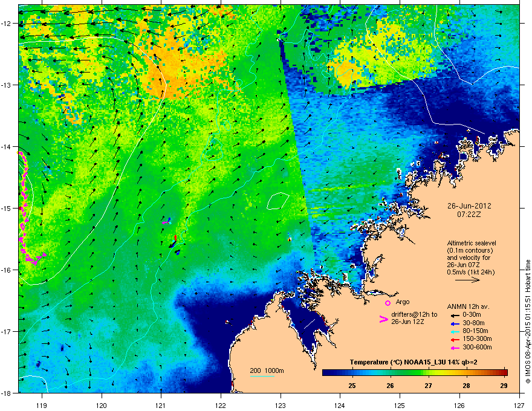Viewport: 532px width, 411px height.
Task: Click the '300-600m' depth label
Action: click(x=477, y=348)
